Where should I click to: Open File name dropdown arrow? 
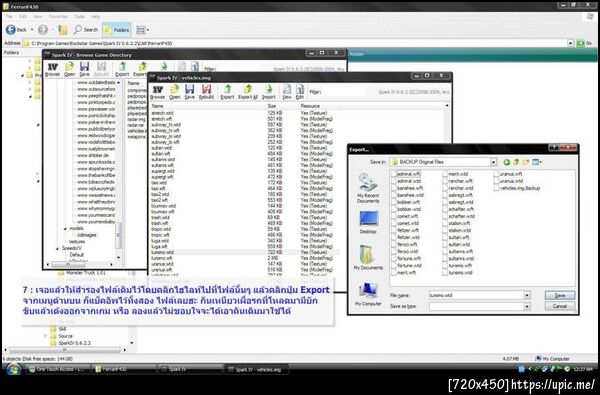point(527,295)
